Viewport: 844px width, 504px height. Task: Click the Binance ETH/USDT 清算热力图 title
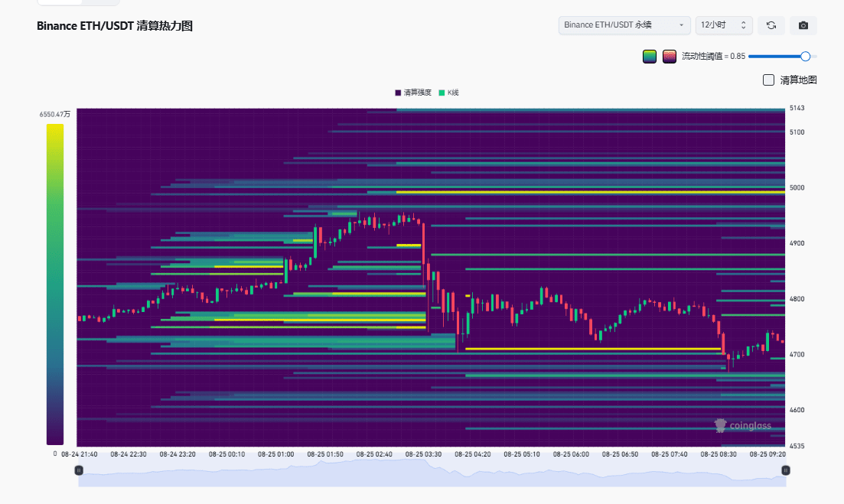tap(115, 26)
